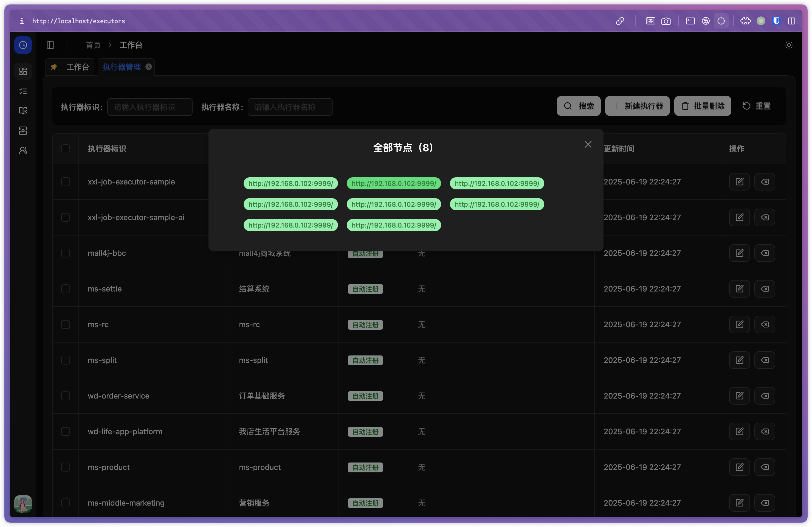Check the checkbox for mall4j-bbc row
This screenshot has width=812, height=527.
pyautogui.click(x=65, y=253)
